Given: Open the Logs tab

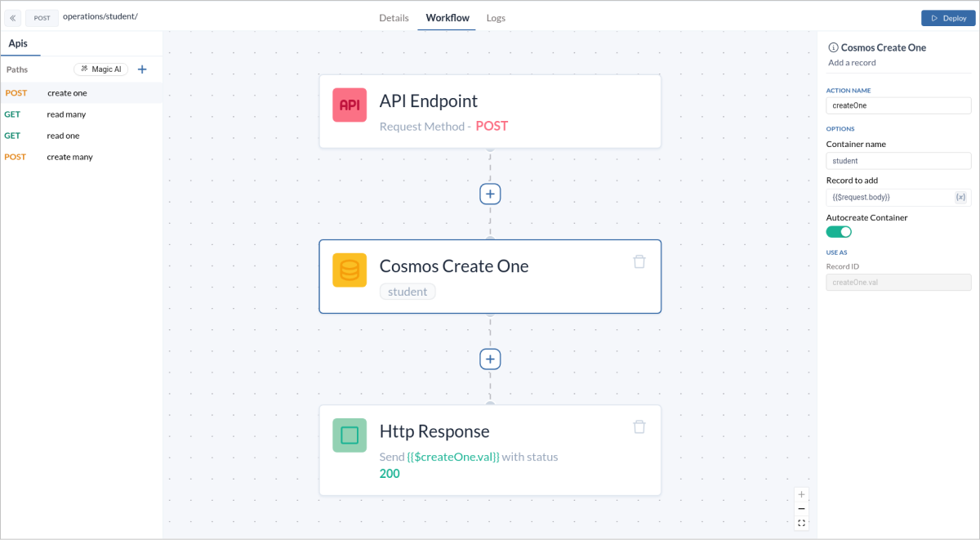Looking at the screenshot, I should [496, 17].
